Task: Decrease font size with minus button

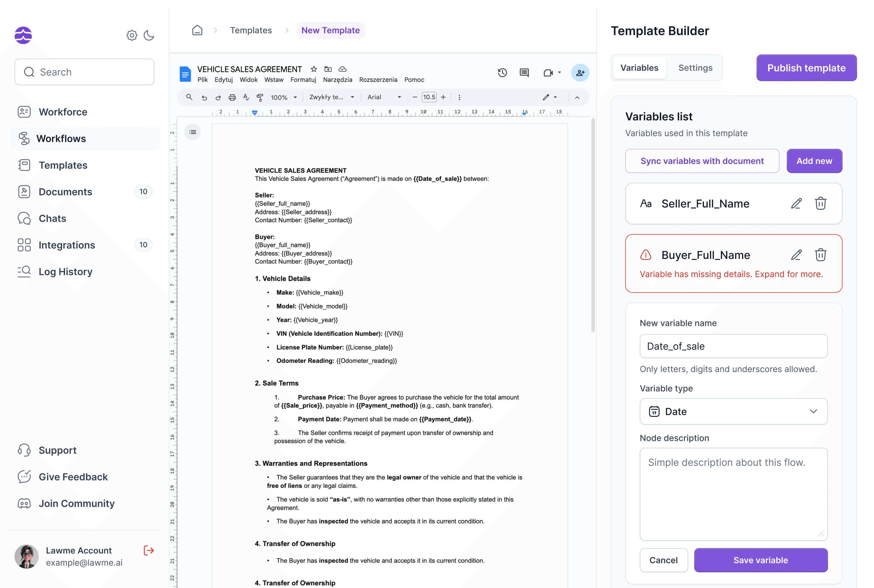Action: tap(415, 97)
